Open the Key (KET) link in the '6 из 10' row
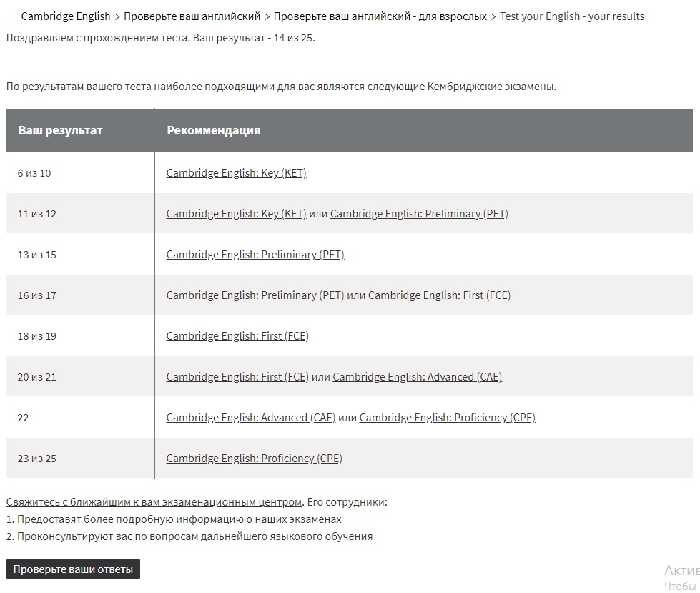 click(x=236, y=173)
